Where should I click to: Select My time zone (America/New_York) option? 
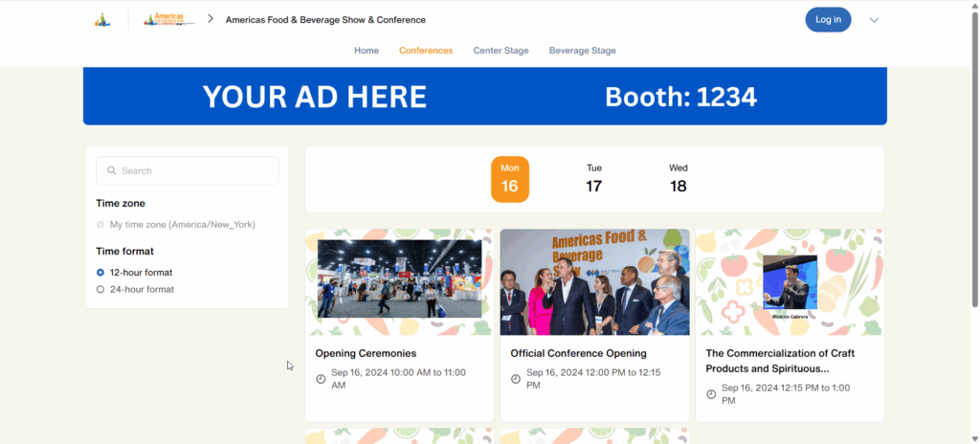[100, 225]
